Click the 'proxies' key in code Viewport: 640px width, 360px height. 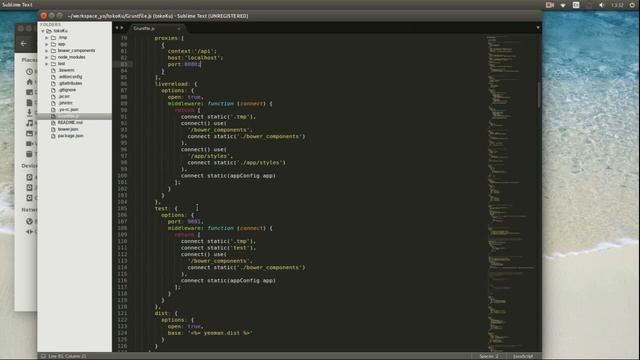[x=166, y=38]
